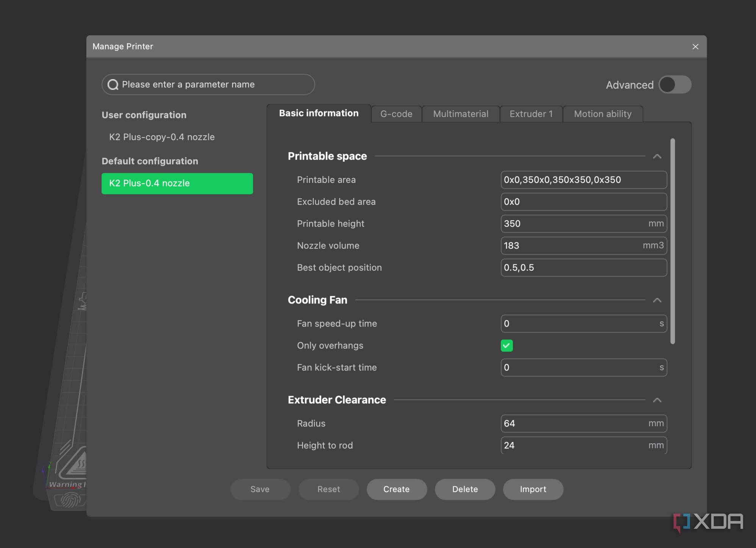Screen dimensions: 756x548
Task: Click the User configuration heading
Action: (x=144, y=115)
